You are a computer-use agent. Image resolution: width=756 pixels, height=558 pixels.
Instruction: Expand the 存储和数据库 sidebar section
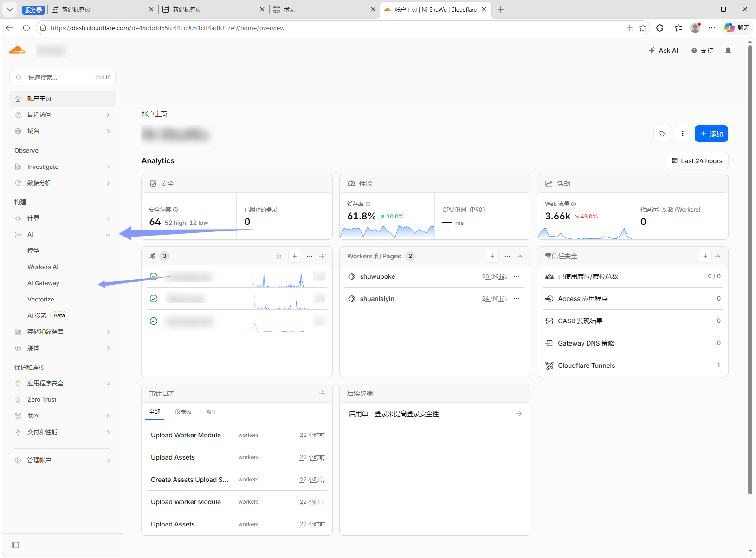coord(63,332)
